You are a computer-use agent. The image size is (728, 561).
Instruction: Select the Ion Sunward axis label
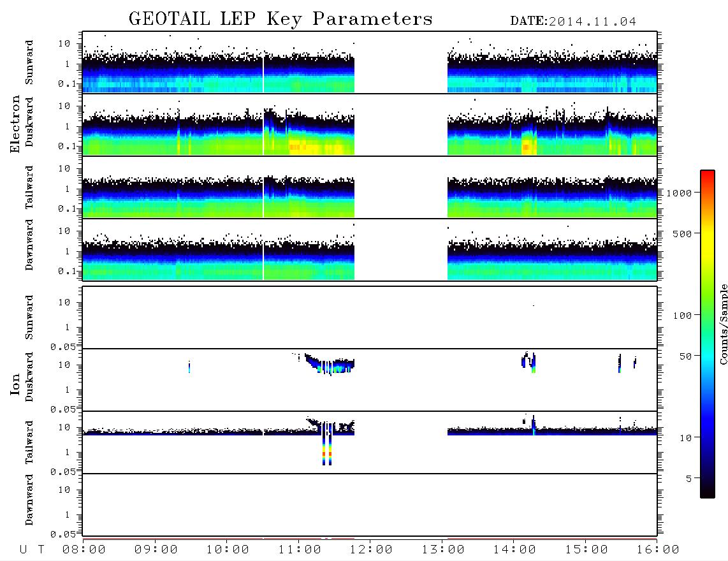pos(29,317)
